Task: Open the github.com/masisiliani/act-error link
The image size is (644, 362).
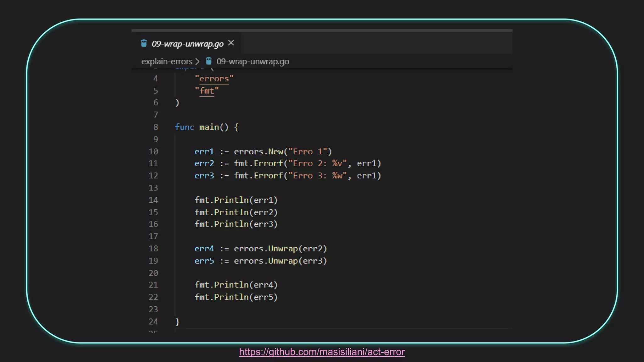Action: 322,352
